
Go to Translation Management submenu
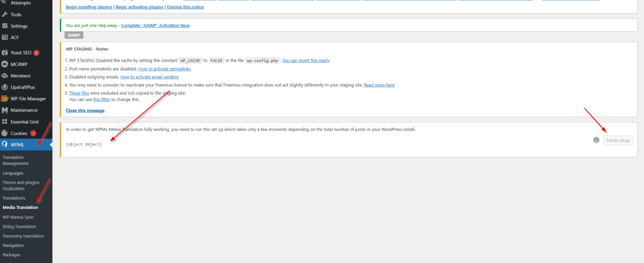coord(16,160)
